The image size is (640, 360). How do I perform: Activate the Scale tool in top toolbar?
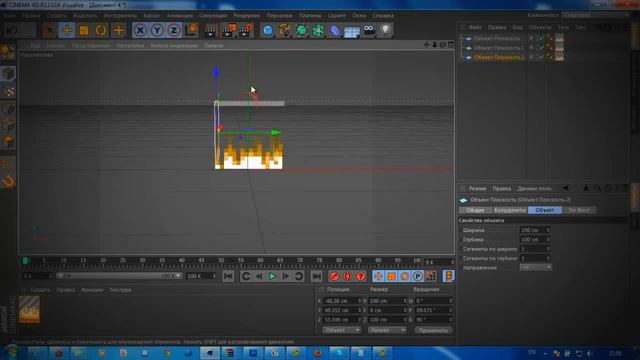coord(84,30)
